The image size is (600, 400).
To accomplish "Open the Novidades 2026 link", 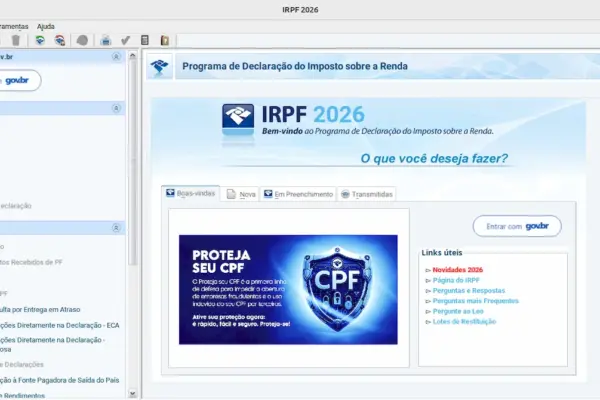I will (458, 270).
